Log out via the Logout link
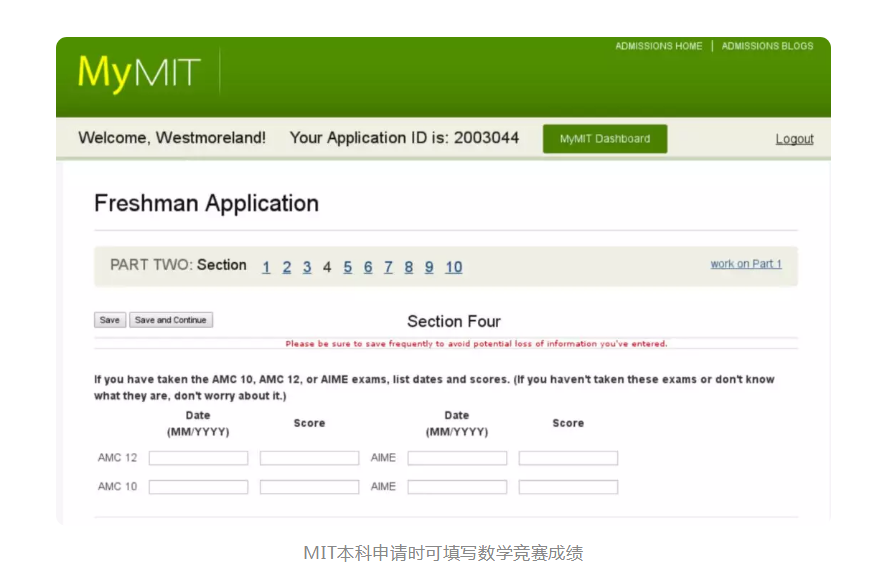Image resolution: width=869 pixels, height=571 pixels. pyautogui.click(x=794, y=139)
